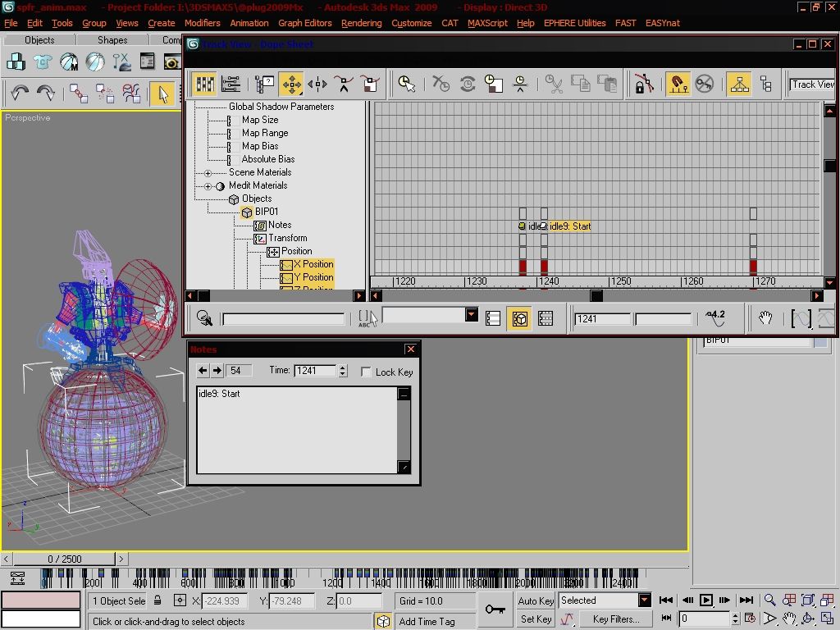Select the Pan hand tool in Track View
The image size is (840, 630).
click(766, 318)
